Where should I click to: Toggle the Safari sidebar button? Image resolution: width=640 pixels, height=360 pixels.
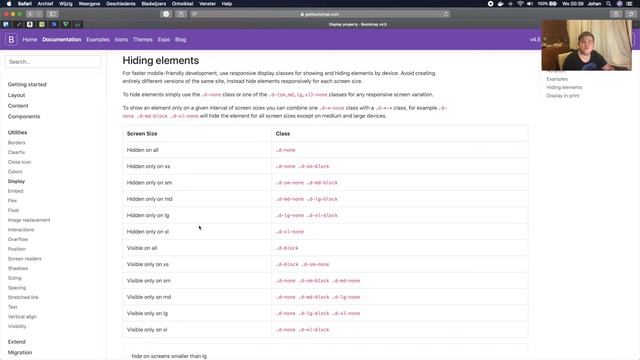tap(53, 14)
